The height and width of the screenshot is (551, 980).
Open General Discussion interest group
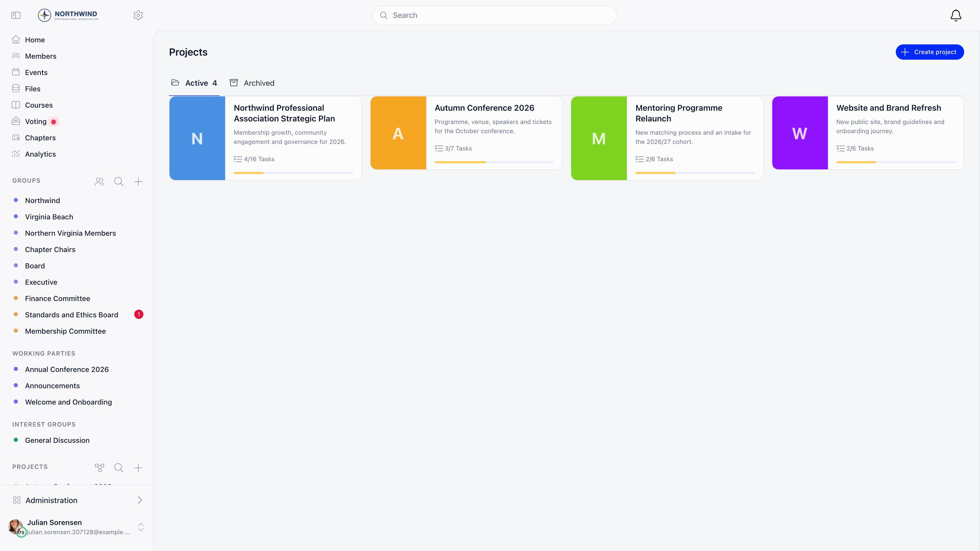[77, 440]
